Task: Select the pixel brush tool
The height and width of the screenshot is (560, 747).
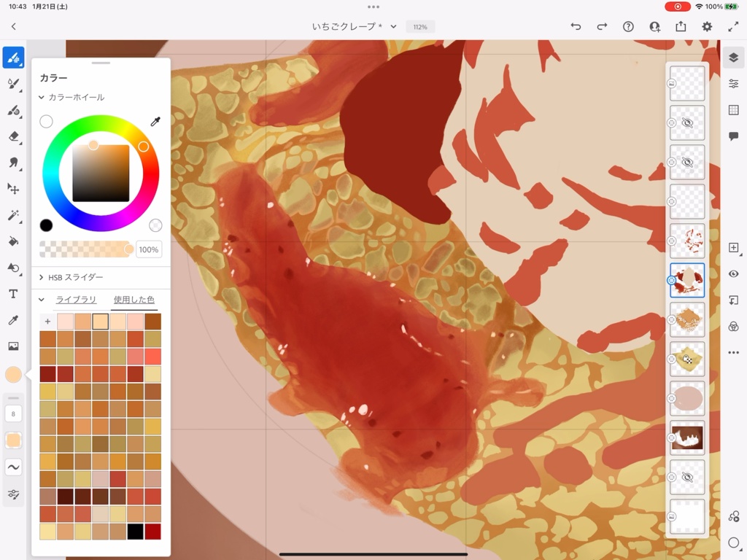Action: point(13,58)
